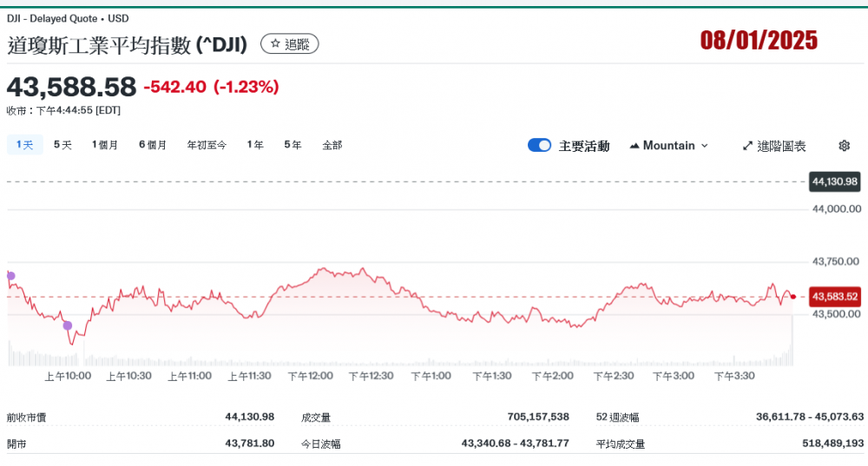868x466 pixels.
Task: Switch to 5天 time range
Action: pos(62,145)
